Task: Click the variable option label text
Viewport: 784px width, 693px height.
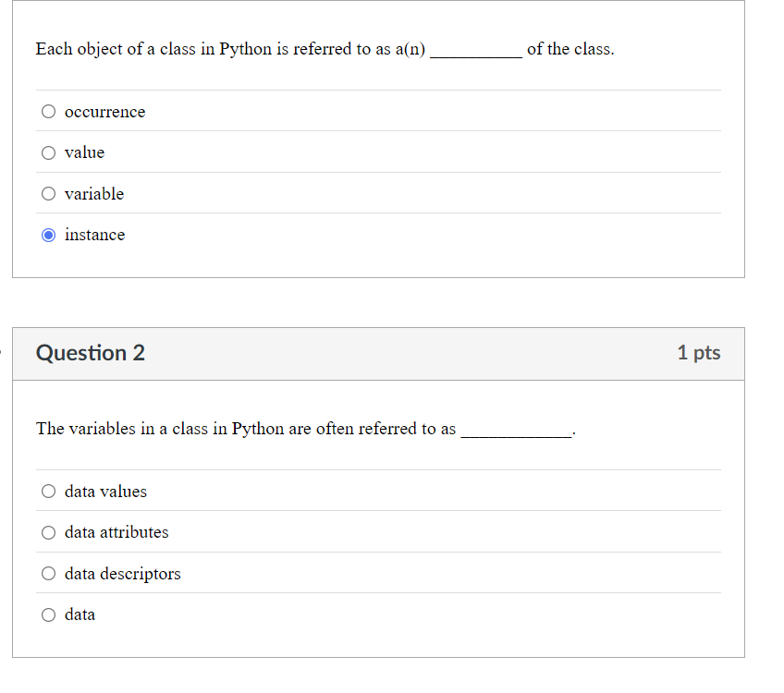Action: click(x=93, y=193)
